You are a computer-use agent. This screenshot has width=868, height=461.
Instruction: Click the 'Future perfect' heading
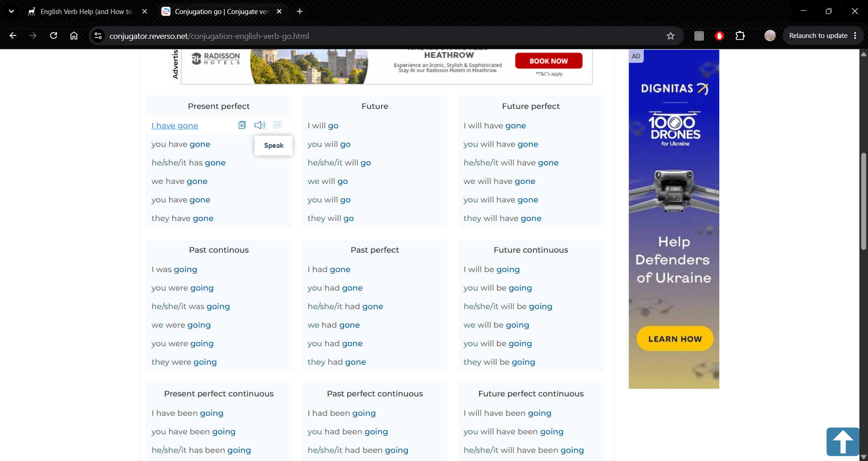point(531,106)
